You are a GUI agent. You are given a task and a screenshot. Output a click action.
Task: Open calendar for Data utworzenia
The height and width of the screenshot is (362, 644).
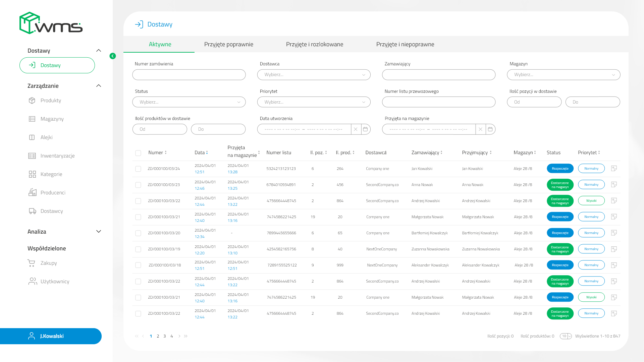click(365, 129)
